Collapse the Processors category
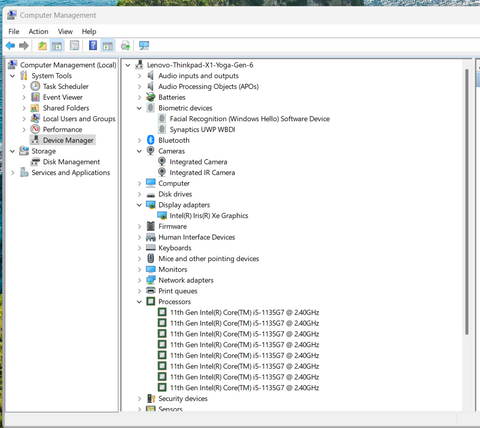Image resolution: width=480 pixels, height=428 pixels. tap(139, 302)
